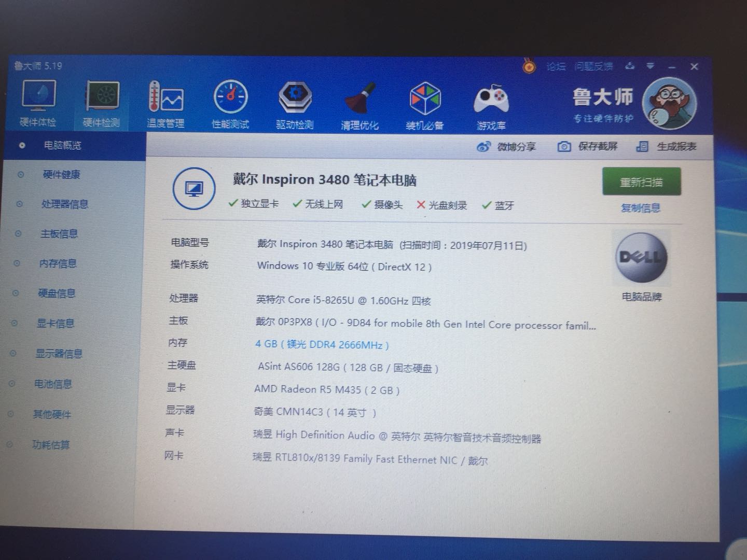Open 硬件体检 hardware checkup icon

point(38,103)
